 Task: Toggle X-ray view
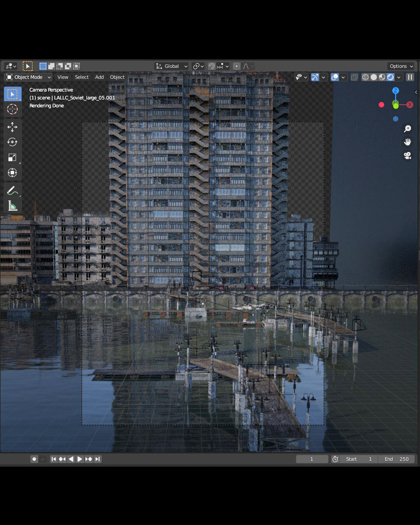(x=354, y=77)
